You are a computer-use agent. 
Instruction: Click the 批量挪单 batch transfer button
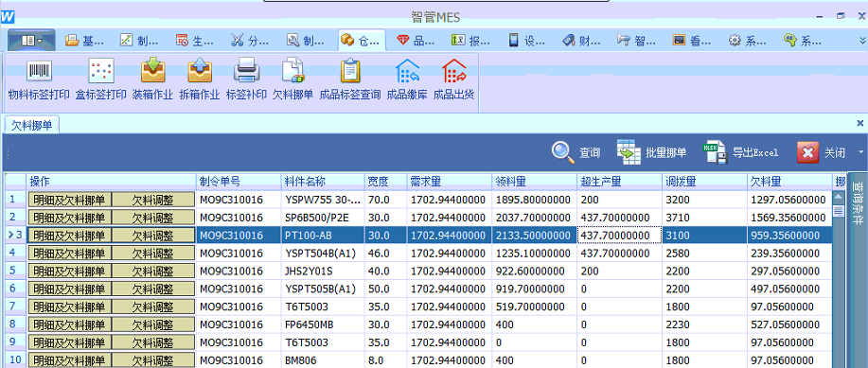[x=651, y=152]
